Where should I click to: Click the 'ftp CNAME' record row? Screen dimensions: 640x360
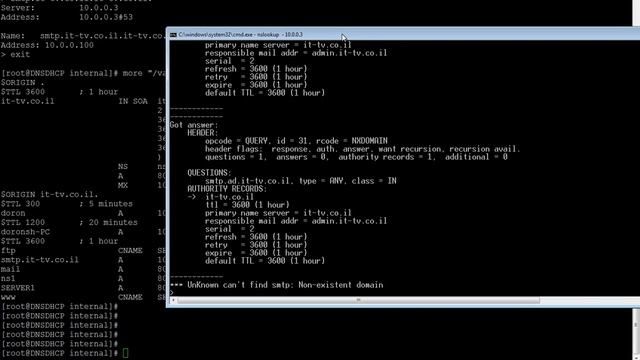click(83, 251)
